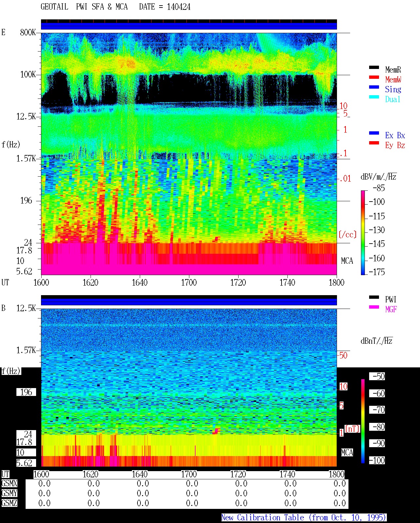Click the 'New Calibration Table' note
Viewport: 420px width, 523px height.
pyautogui.click(x=304, y=518)
